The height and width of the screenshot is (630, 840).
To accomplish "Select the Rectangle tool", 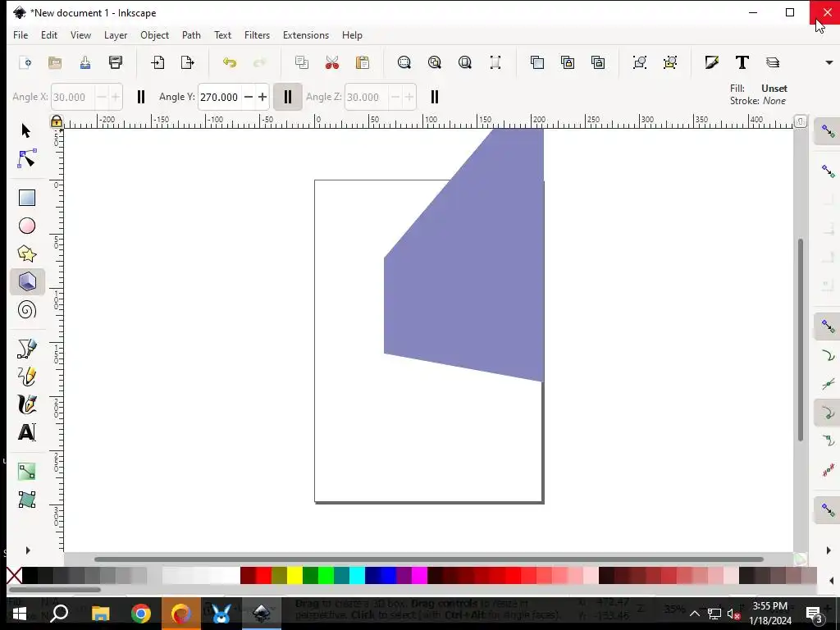I will click(x=27, y=198).
